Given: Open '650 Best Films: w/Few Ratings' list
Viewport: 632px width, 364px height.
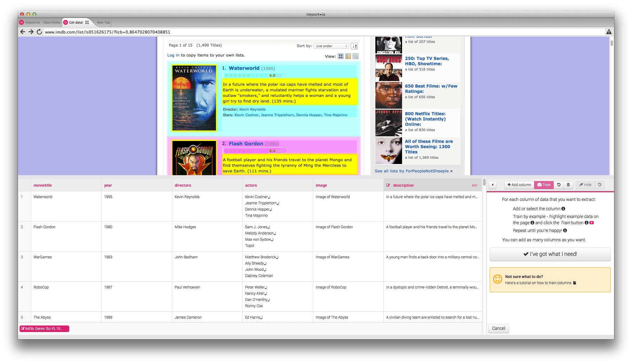Looking at the screenshot, I should point(431,89).
